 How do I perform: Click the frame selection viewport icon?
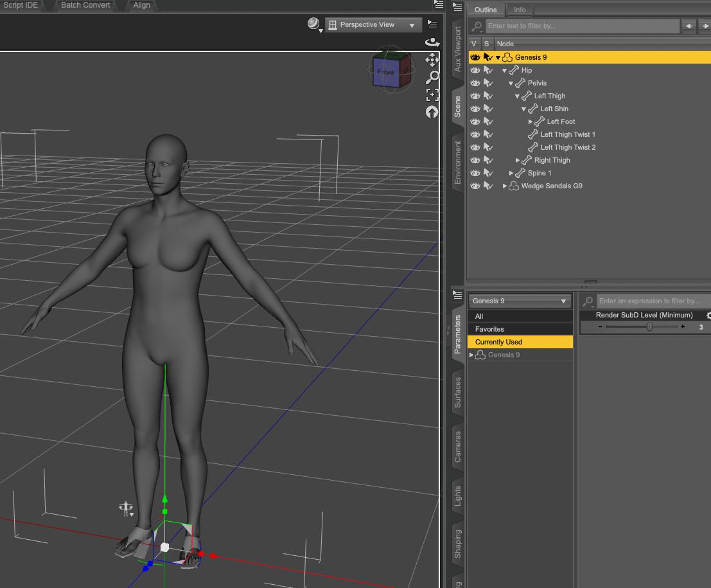[432, 94]
